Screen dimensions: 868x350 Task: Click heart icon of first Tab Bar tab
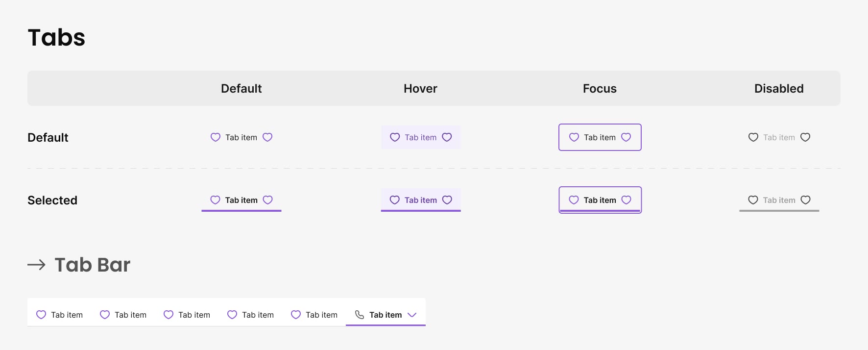pyautogui.click(x=41, y=315)
